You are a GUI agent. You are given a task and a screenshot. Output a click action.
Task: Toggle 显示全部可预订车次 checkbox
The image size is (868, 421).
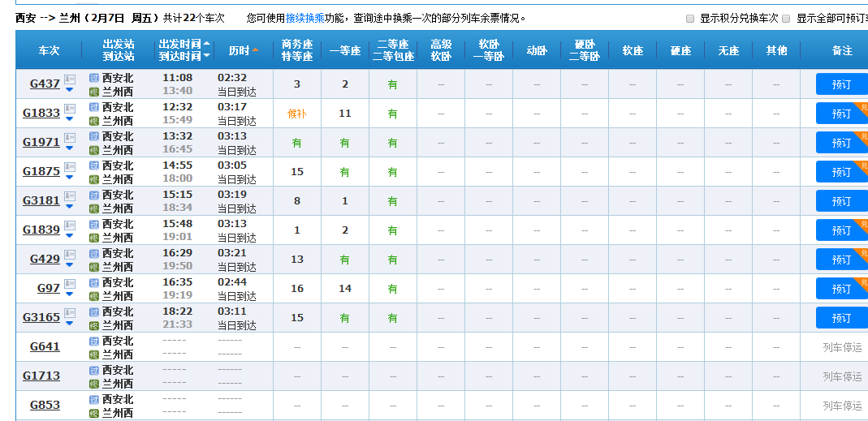787,19
